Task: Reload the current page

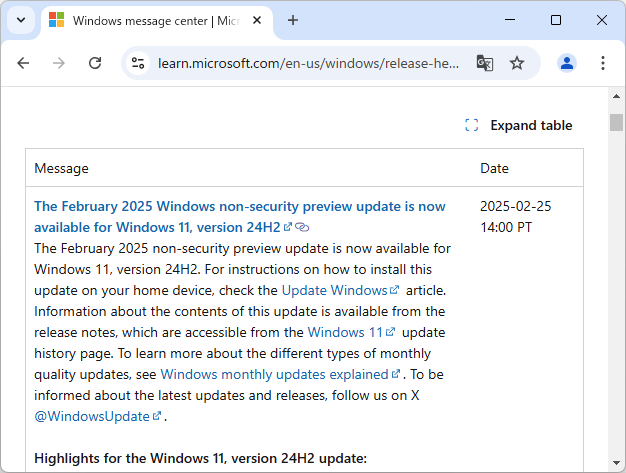Action: tap(95, 63)
